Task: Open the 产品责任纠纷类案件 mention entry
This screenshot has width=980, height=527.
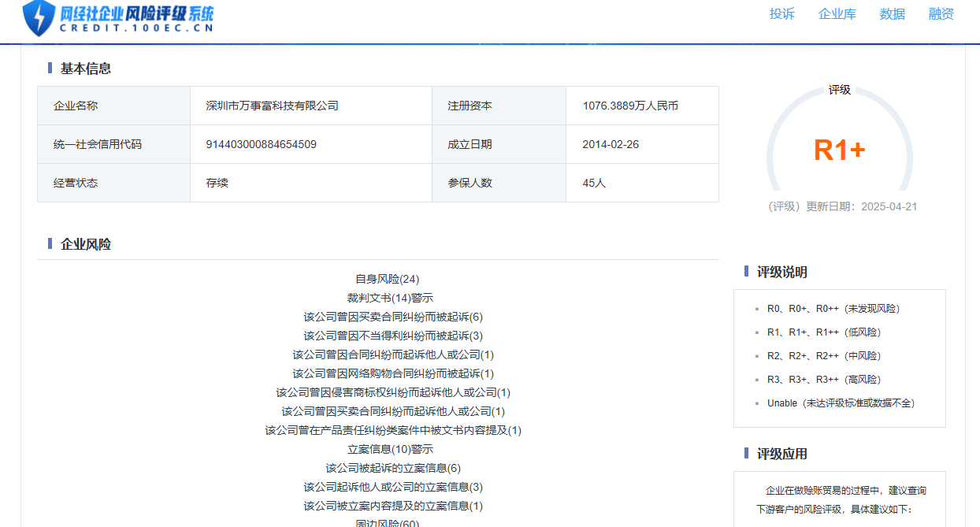Action: [x=393, y=430]
